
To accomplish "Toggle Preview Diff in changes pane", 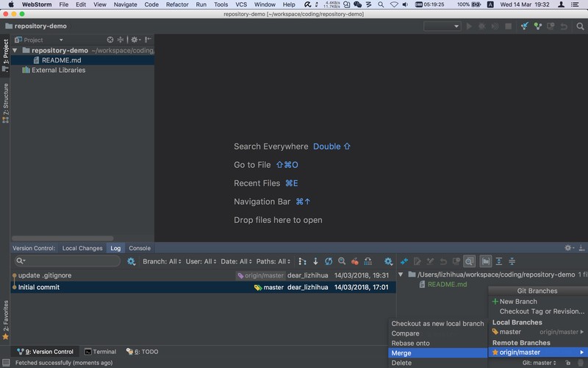I will 469,261.
